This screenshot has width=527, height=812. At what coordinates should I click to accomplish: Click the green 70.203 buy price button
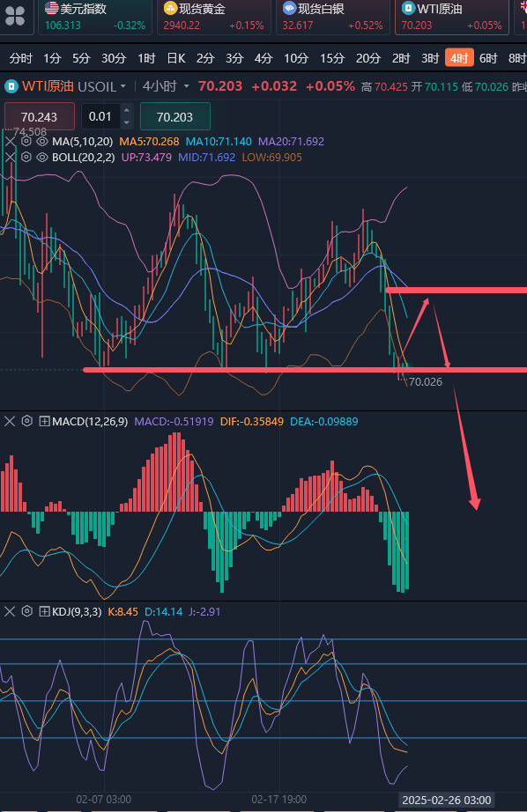(175, 116)
